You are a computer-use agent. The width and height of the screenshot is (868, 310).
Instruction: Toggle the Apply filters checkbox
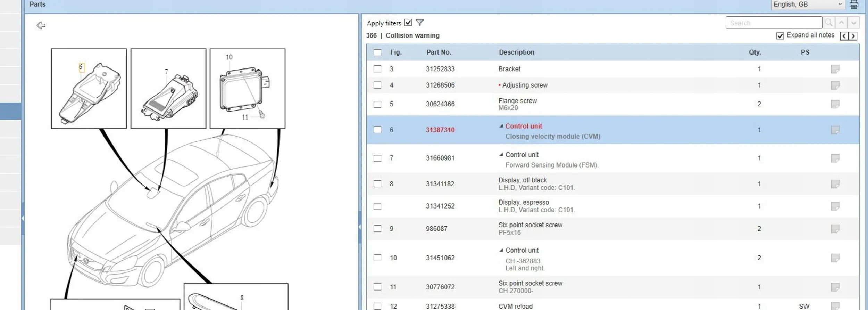408,23
